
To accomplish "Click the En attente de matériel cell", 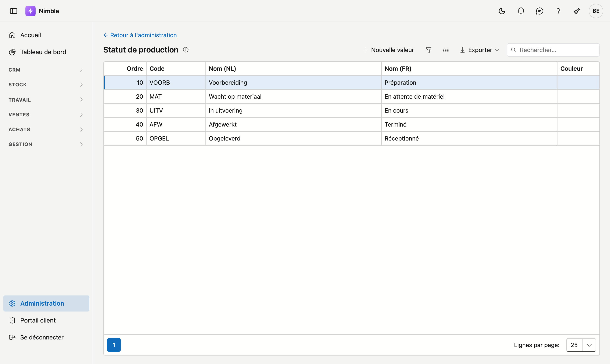I will click(x=469, y=97).
